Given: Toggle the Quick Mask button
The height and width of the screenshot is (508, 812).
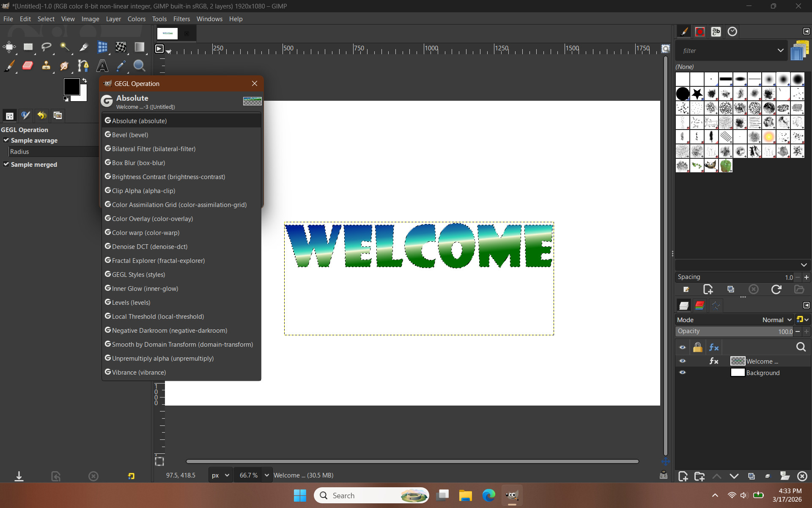Looking at the screenshot, I should coord(159,461).
